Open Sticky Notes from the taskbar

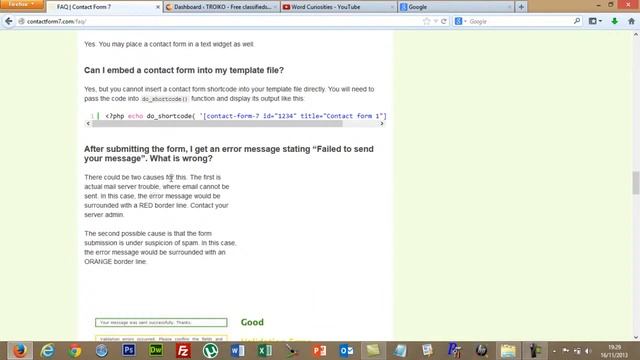point(373,351)
